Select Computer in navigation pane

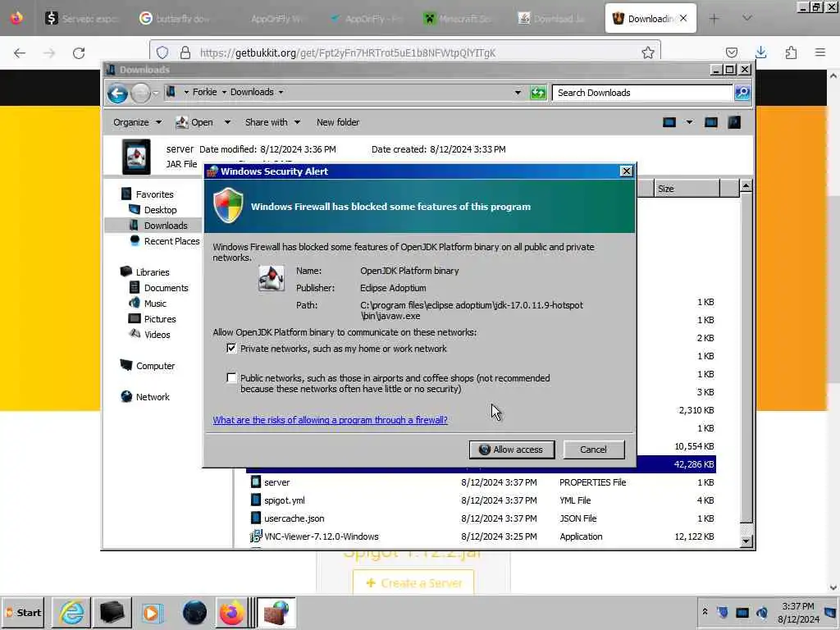(155, 366)
